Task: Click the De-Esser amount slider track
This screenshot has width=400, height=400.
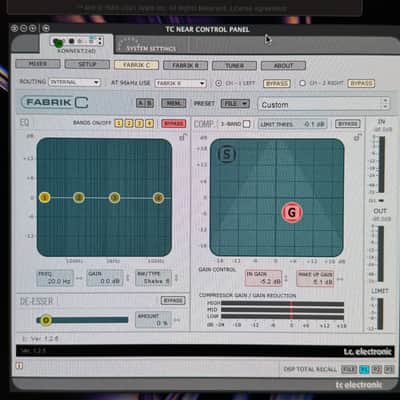Action: 82,320
